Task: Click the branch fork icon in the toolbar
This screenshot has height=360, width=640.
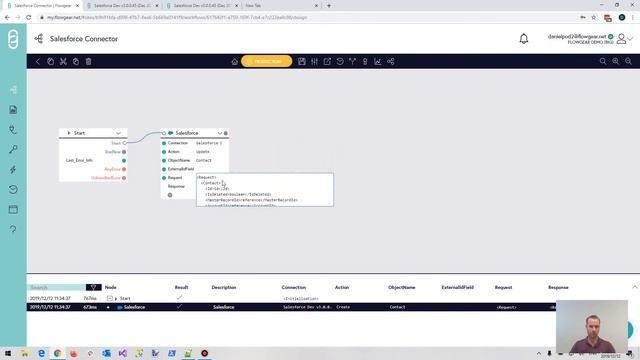Action: click(x=353, y=62)
